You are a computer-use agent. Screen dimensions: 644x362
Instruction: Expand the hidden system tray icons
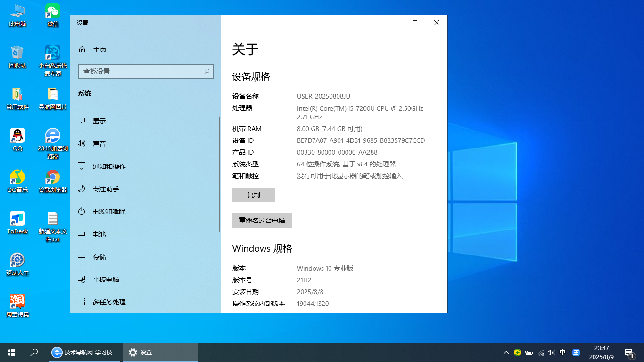(x=506, y=353)
